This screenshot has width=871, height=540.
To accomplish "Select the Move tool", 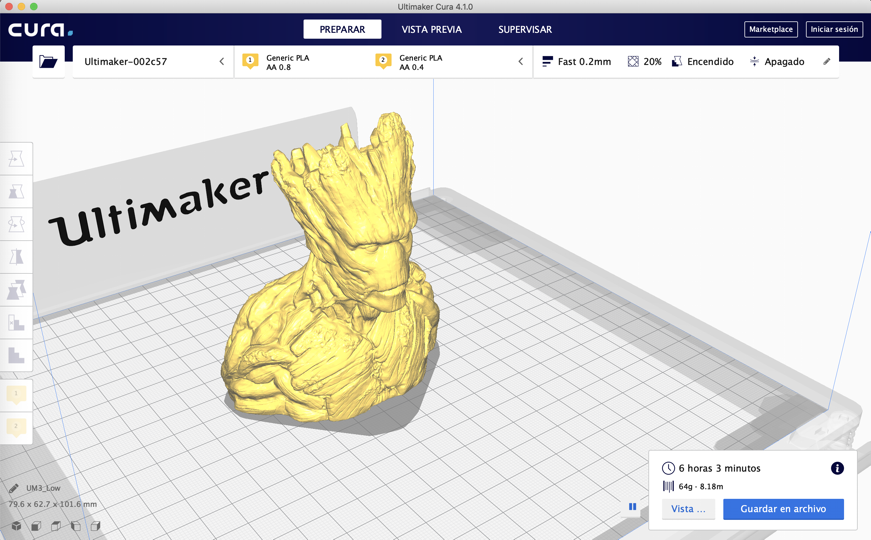I will tap(16, 159).
